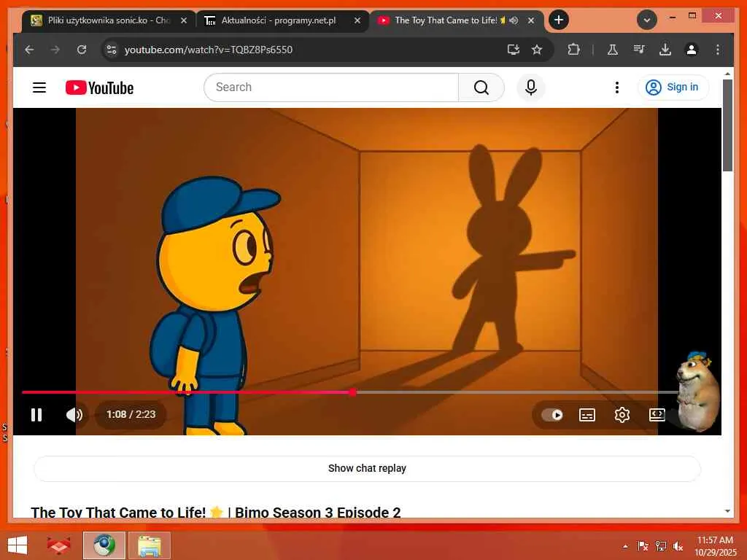Open the browser Downloads icon
The height and width of the screenshot is (560, 747).
(x=665, y=50)
